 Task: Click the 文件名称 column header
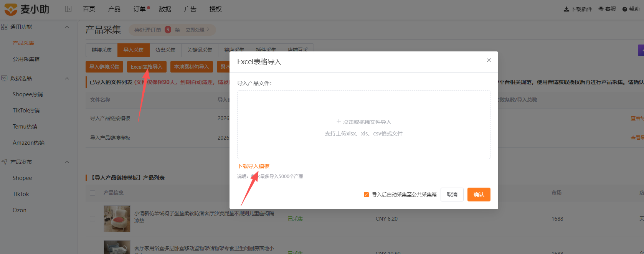click(100, 100)
